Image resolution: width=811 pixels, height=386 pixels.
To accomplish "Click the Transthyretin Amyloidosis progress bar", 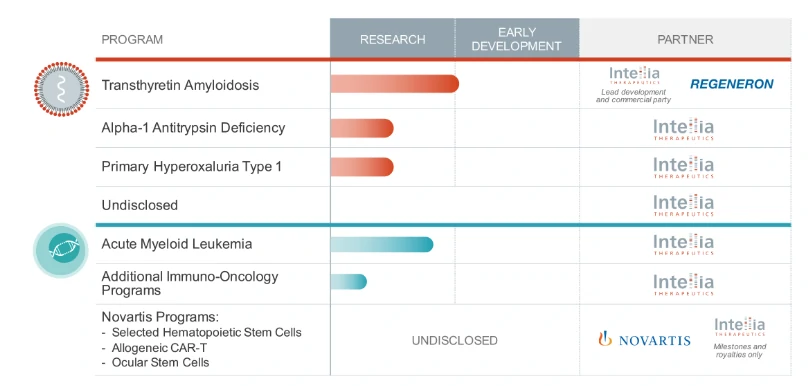I will (x=395, y=84).
